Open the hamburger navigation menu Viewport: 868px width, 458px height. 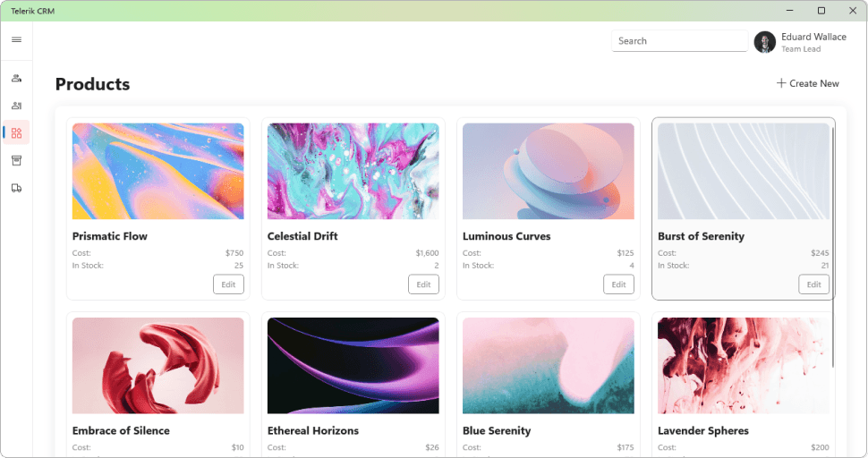coord(17,40)
